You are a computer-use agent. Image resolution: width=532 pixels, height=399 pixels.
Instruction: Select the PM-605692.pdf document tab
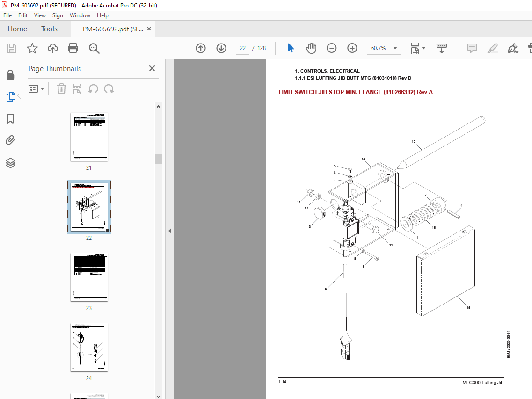[x=113, y=29]
